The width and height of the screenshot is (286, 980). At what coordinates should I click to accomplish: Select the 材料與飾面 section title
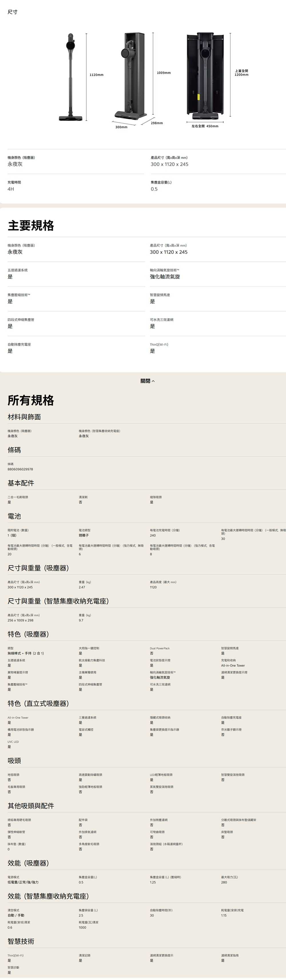[24, 417]
